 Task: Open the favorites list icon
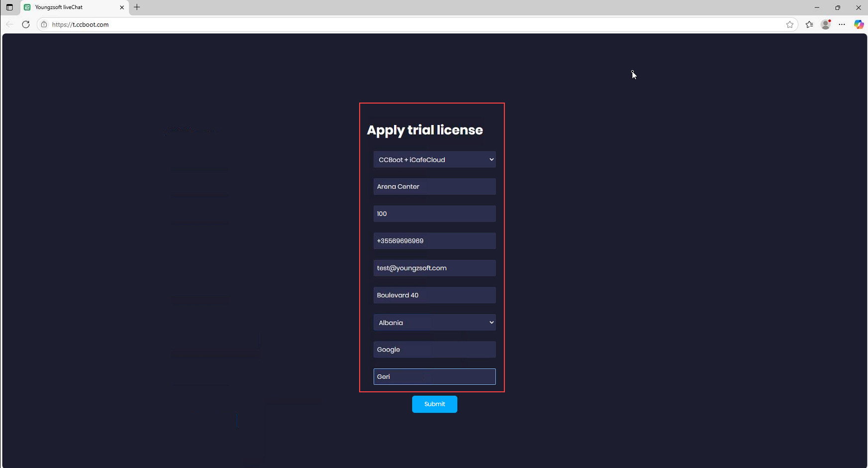[x=809, y=24]
